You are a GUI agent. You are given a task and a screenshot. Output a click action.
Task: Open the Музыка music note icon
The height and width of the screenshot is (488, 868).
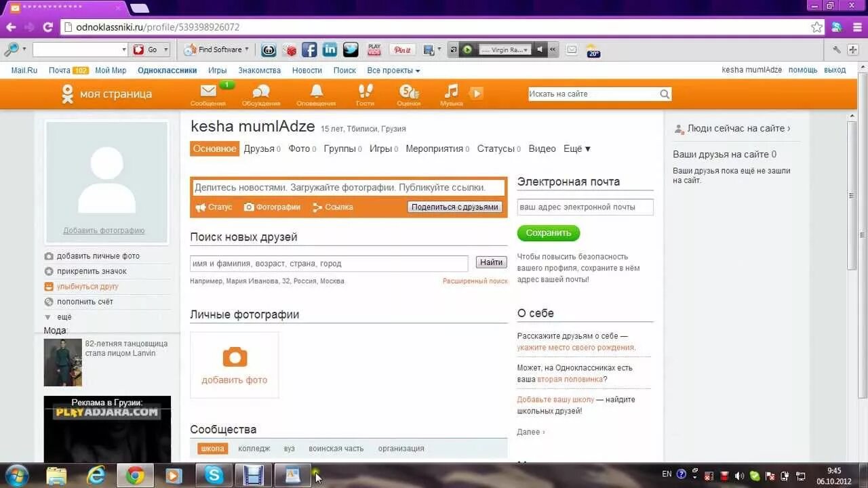451,94
